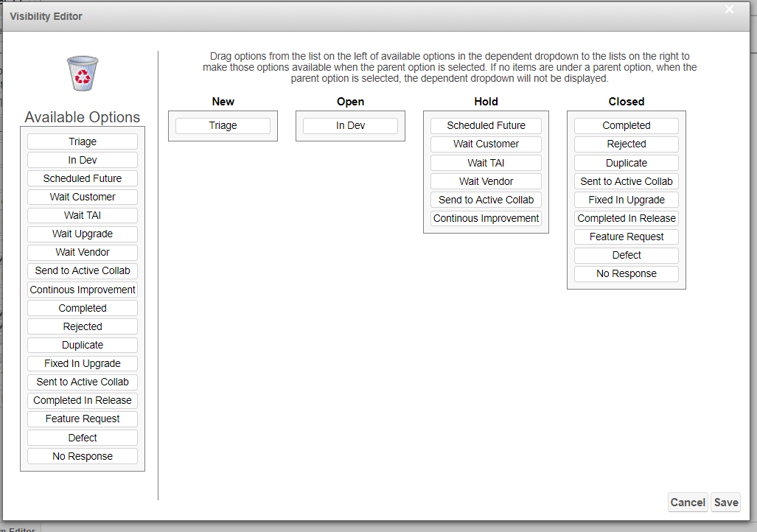757x532 pixels.
Task: Click Rejected under Closed column
Action: pos(626,144)
